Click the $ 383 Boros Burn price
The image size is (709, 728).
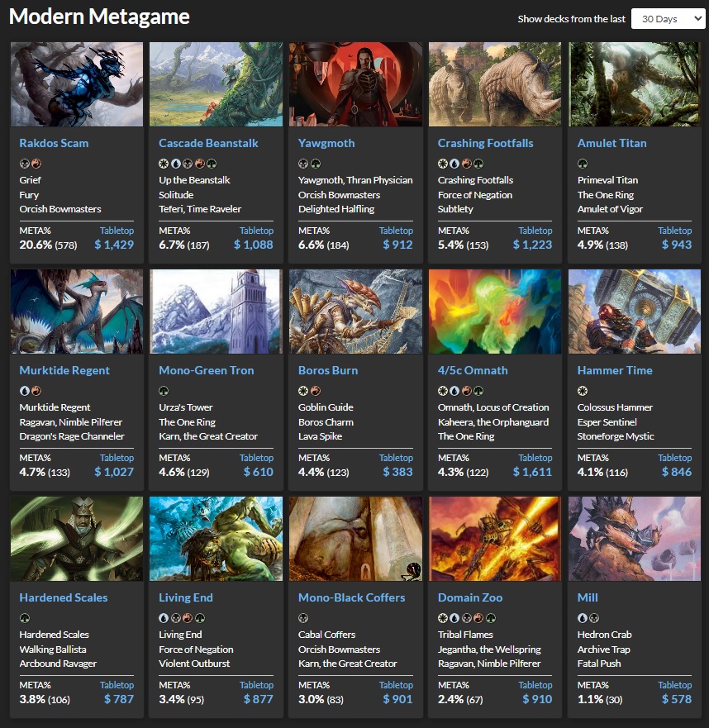(x=397, y=472)
